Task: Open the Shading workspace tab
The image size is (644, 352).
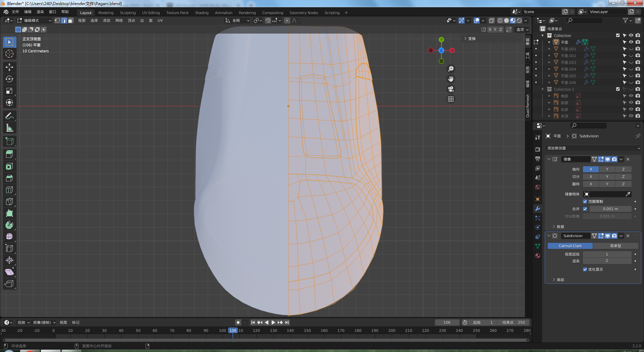Action: (x=202, y=13)
